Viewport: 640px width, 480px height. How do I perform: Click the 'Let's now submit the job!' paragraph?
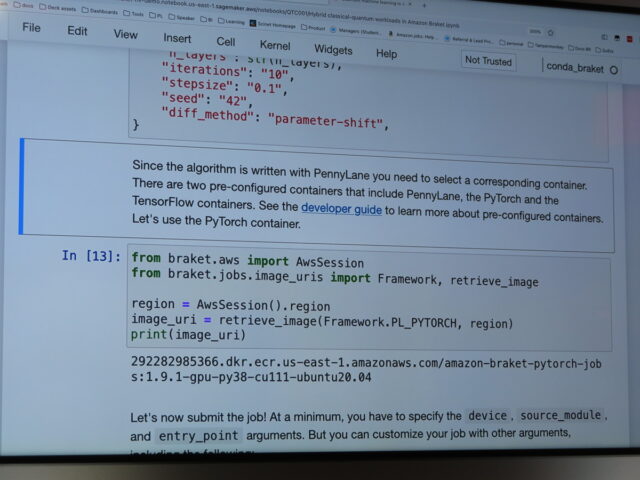(x=369, y=425)
